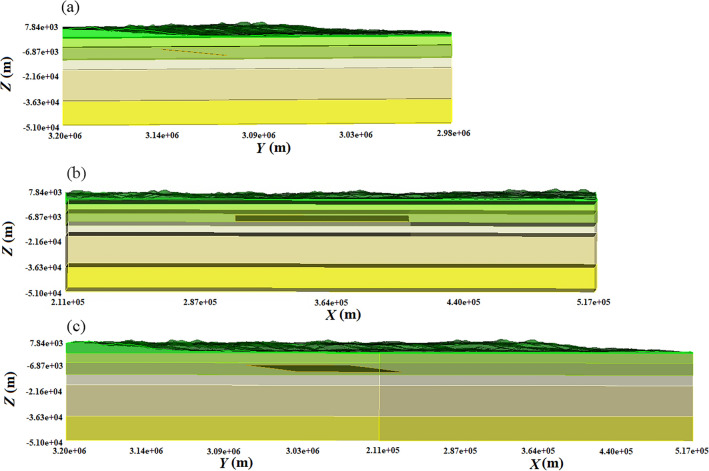Viewport: 709px width, 471px height.
Task: Select the X (m) axis title in panel (c)
Action: 546,463
